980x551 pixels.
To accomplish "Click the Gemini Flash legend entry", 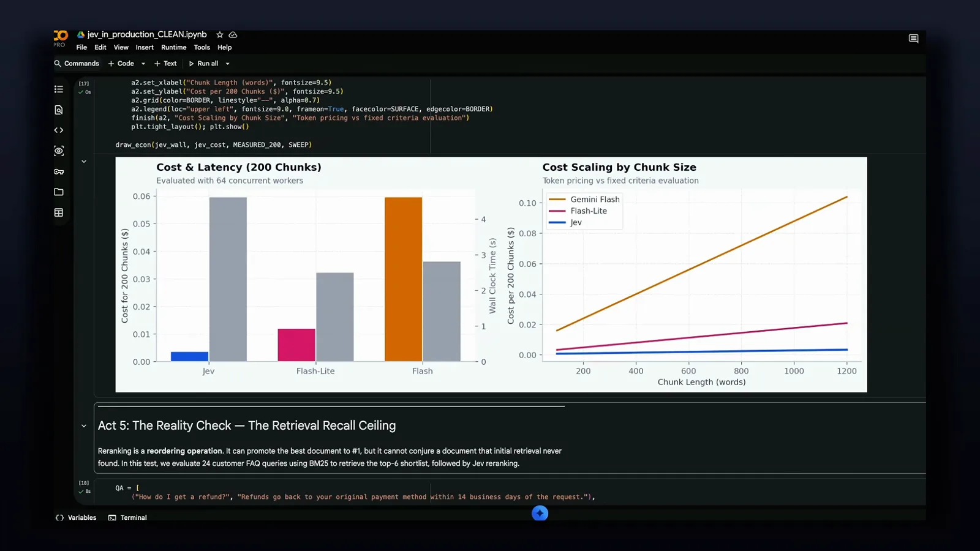I will coord(584,200).
